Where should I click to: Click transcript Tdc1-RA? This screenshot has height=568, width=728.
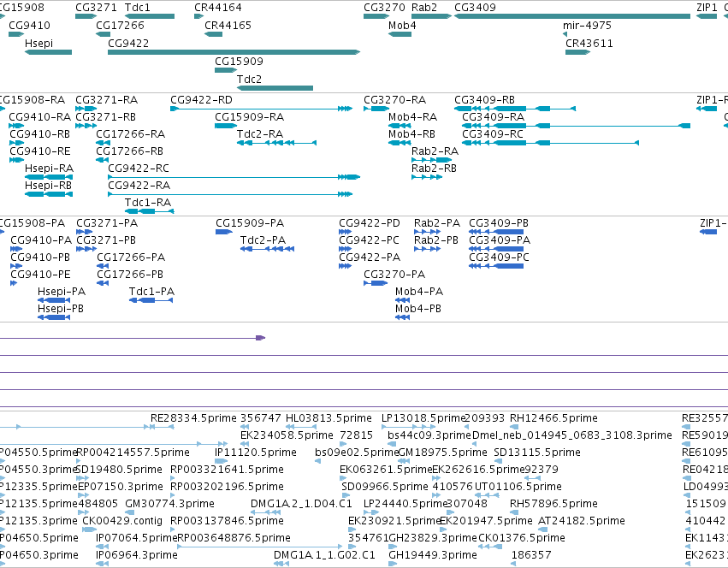[x=148, y=203]
